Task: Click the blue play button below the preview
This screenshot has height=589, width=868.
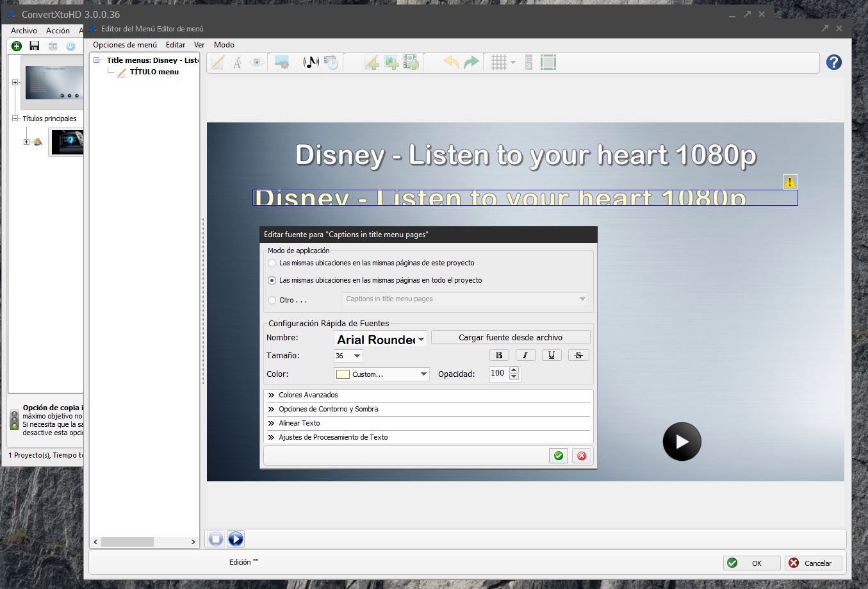Action: 236,539
